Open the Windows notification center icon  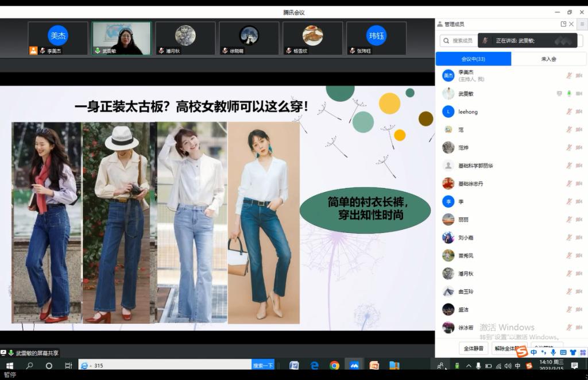pos(574,366)
